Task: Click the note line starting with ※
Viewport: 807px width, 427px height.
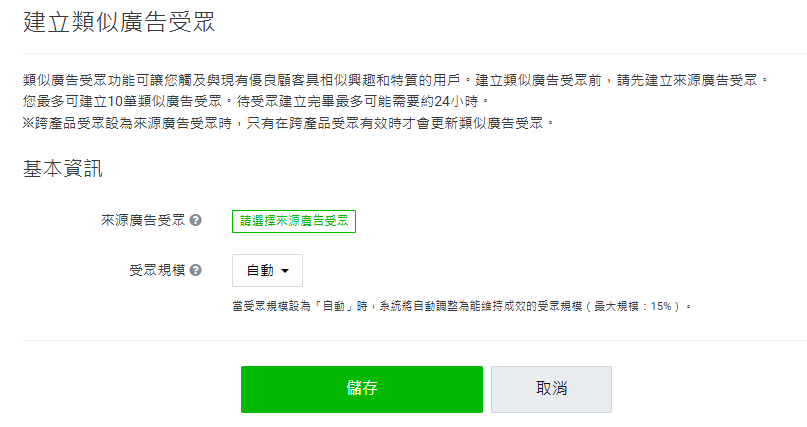Action: coord(288,123)
